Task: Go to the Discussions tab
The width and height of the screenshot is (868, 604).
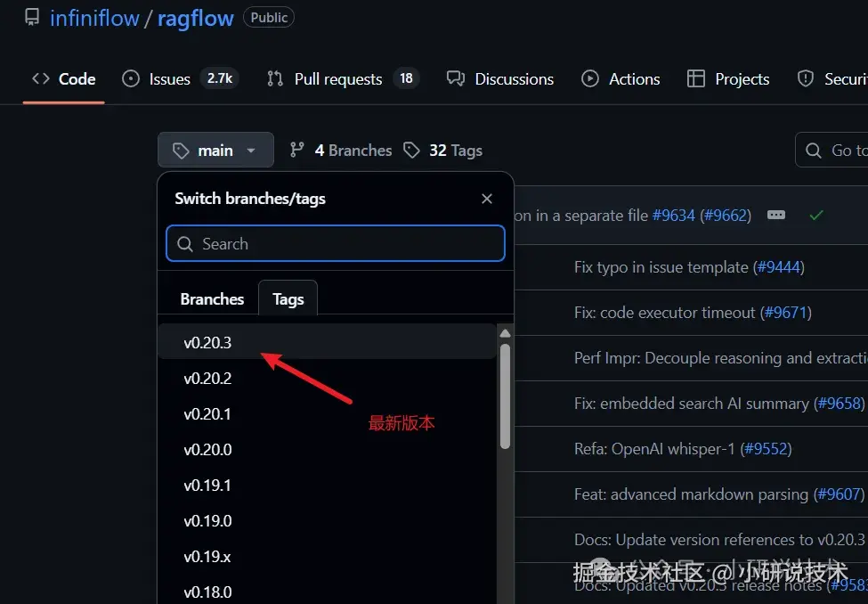Action: 499,78
